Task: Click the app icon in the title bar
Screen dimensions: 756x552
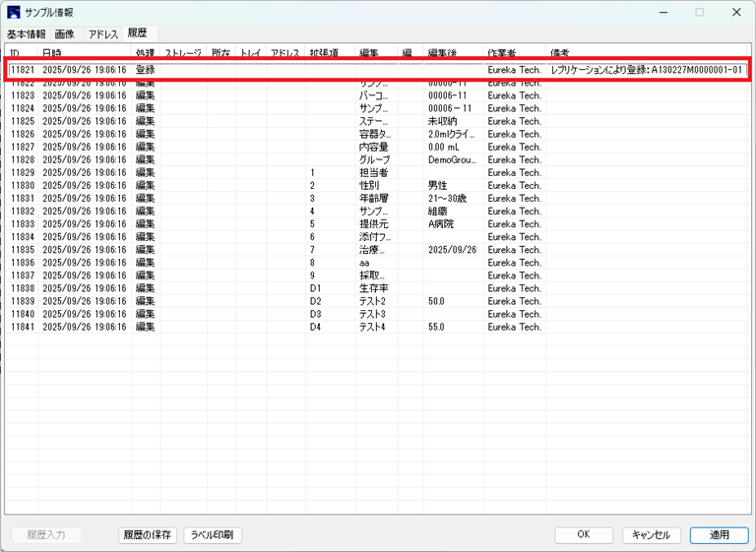Action: 14,13
